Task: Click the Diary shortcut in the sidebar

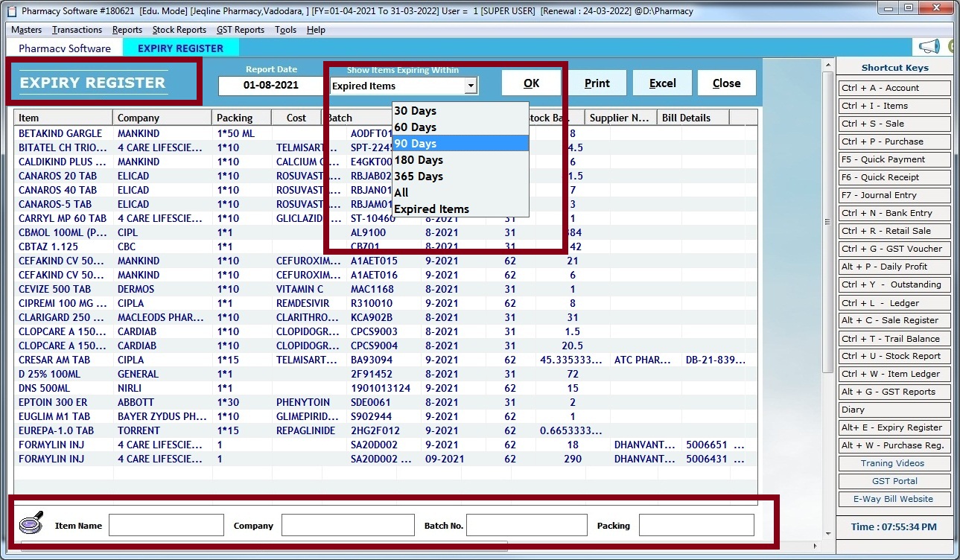Action: 894,410
